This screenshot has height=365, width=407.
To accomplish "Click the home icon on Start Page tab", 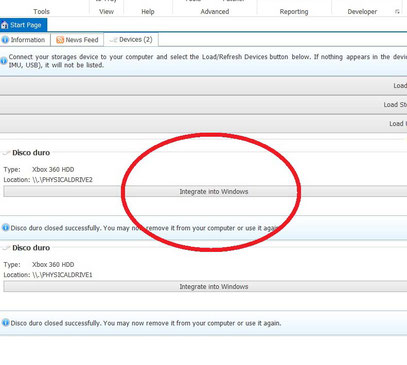I will point(4,25).
